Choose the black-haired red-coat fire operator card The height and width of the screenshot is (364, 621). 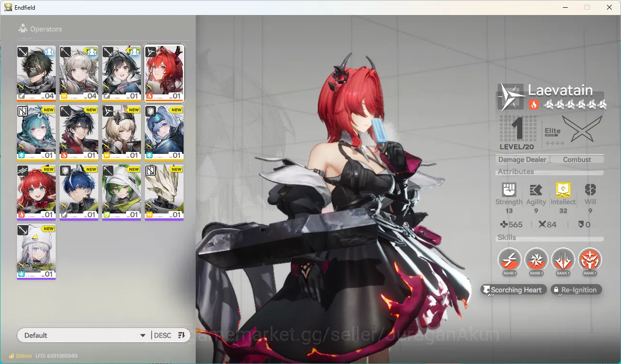[x=79, y=133]
